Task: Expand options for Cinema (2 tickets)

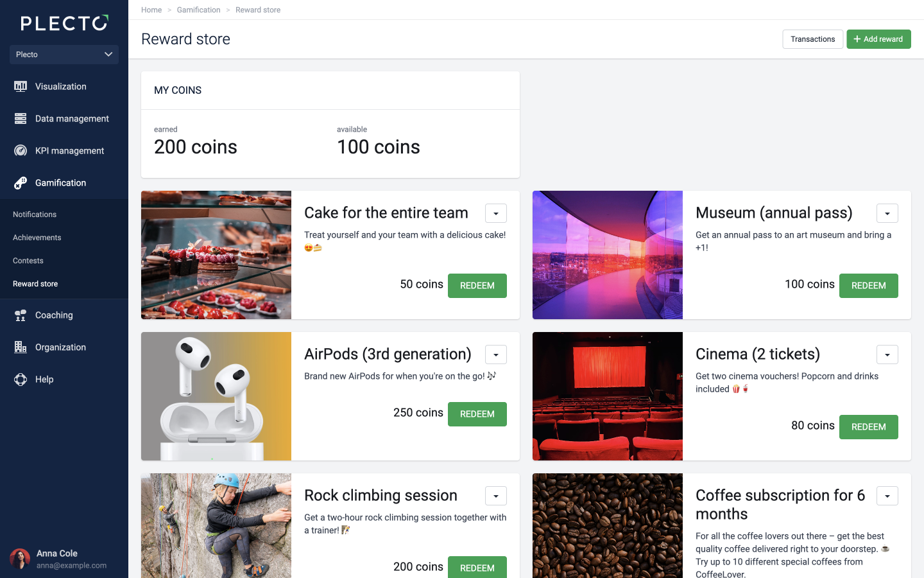Action: pos(887,355)
